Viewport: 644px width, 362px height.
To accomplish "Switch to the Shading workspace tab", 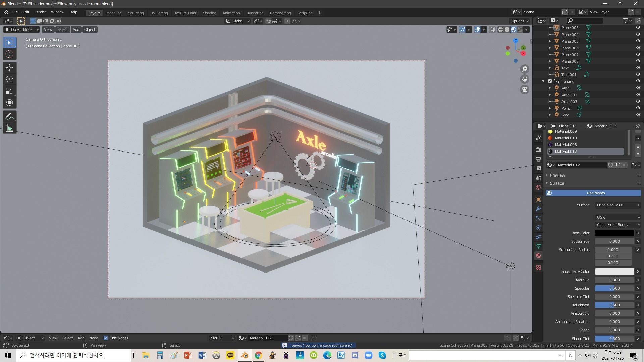I will pyautogui.click(x=209, y=13).
